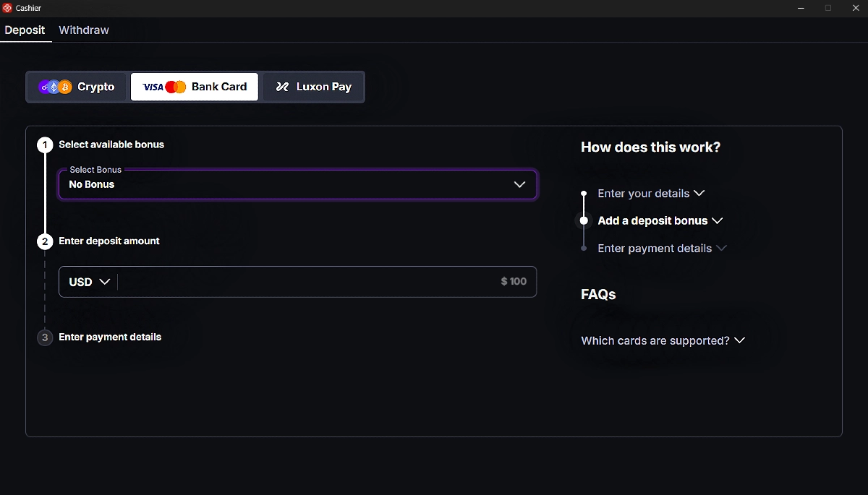Open the Deposit tab

tap(25, 30)
